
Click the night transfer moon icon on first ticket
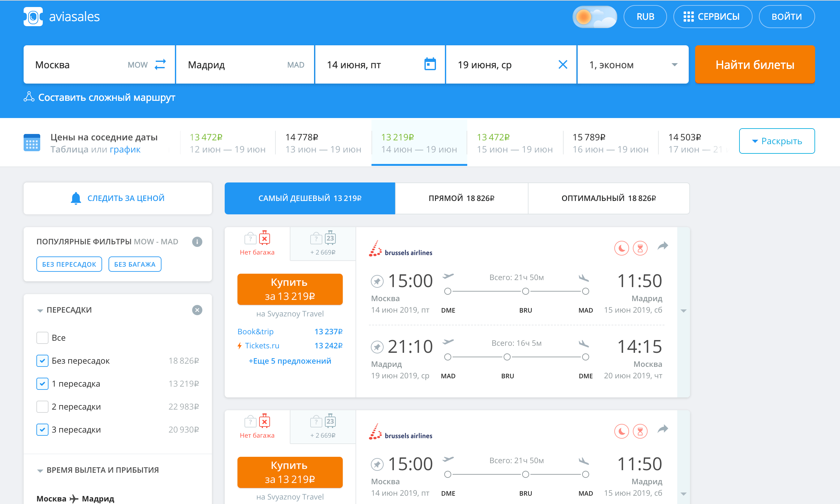pos(621,248)
